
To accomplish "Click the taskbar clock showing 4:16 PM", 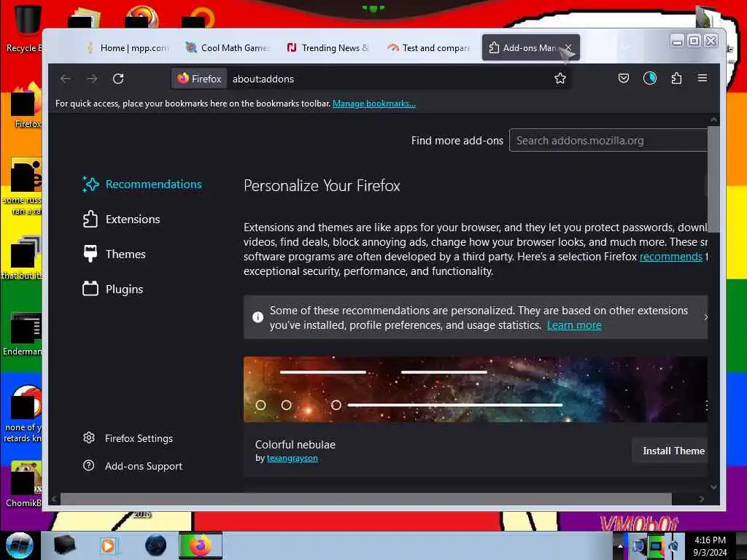I will (710, 546).
